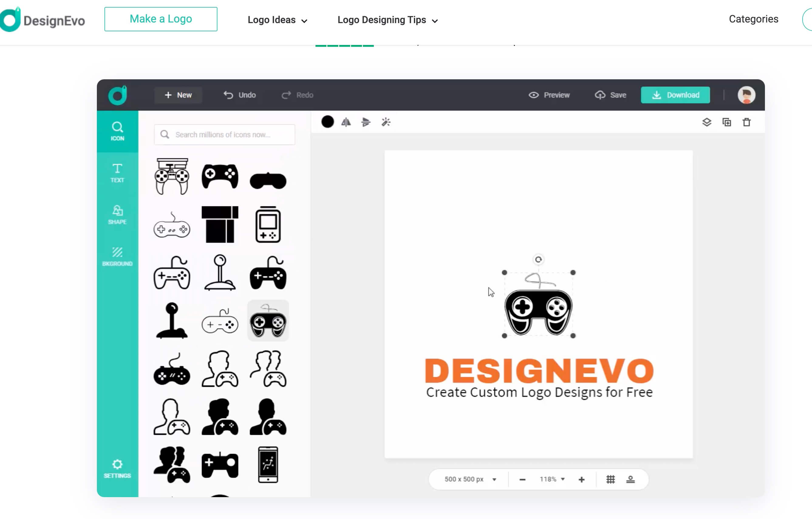Image resolution: width=812 pixels, height=519 pixels.
Task: Open the 118% zoom level dropdown
Action: coord(552,479)
